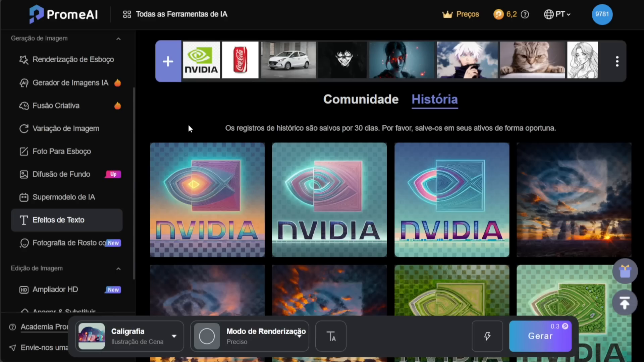
Task: Click Fusão Criativa sidebar link
Action: (56, 106)
